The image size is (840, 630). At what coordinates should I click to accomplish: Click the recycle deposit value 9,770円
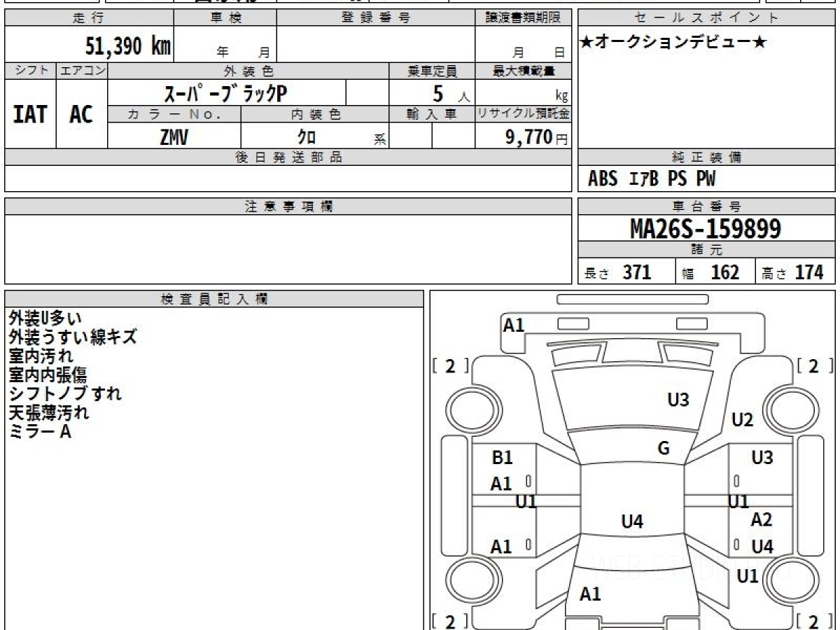tap(537, 137)
